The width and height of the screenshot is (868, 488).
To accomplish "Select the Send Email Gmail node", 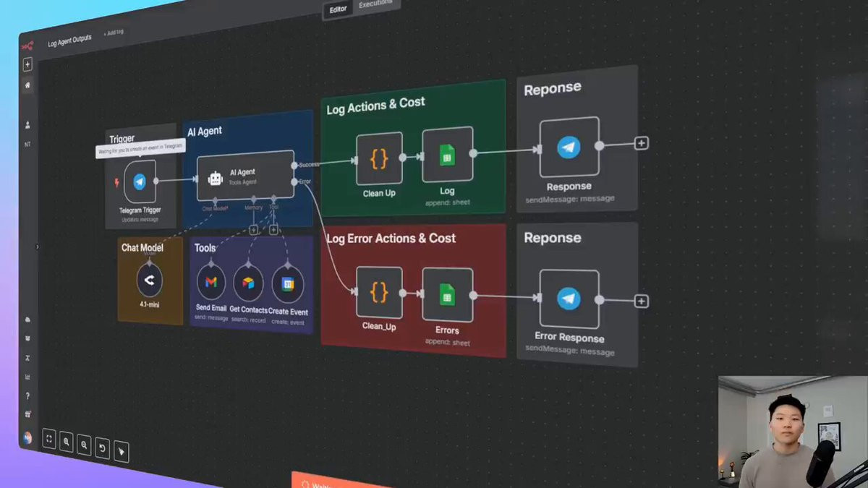I will (x=211, y=283).
